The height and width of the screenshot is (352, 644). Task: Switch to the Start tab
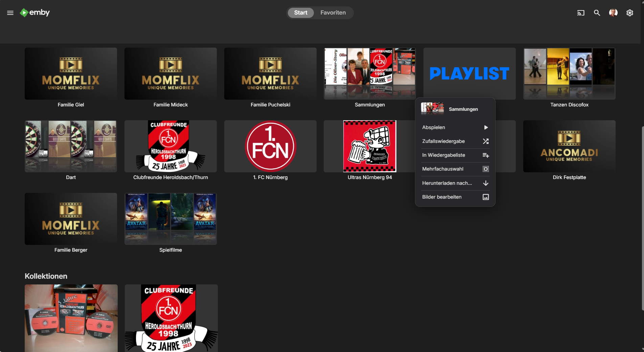tap(301, 13)
